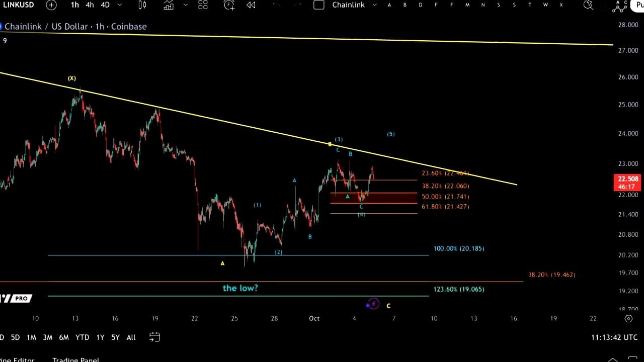This screenshot has width=644, height=362.
Task: Select quick layout letter X
Action: [x=561, y=5]
